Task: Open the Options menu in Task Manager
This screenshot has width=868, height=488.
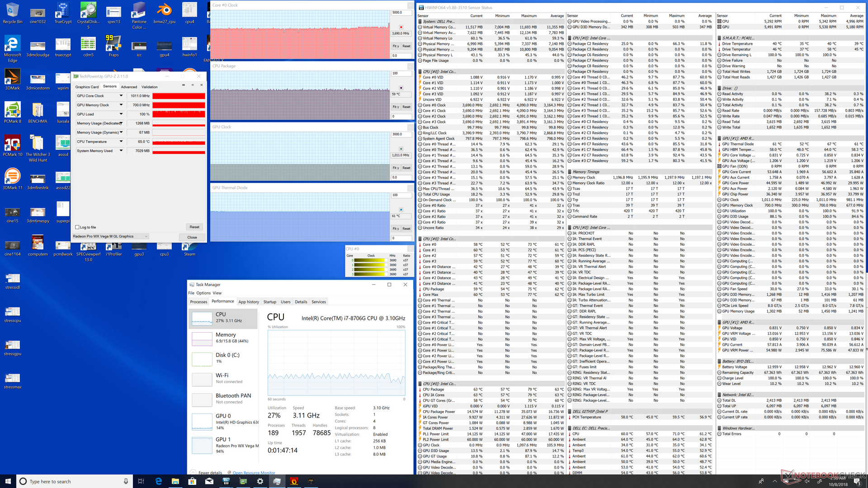Action: [203, 293]
